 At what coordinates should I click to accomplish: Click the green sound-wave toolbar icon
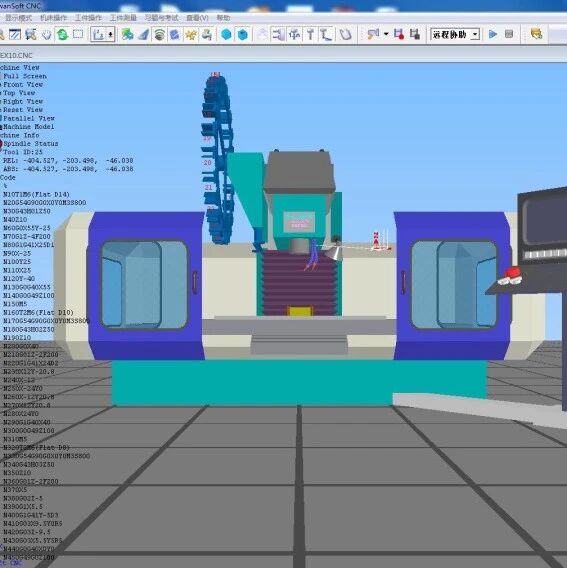[x=159, y=34]
